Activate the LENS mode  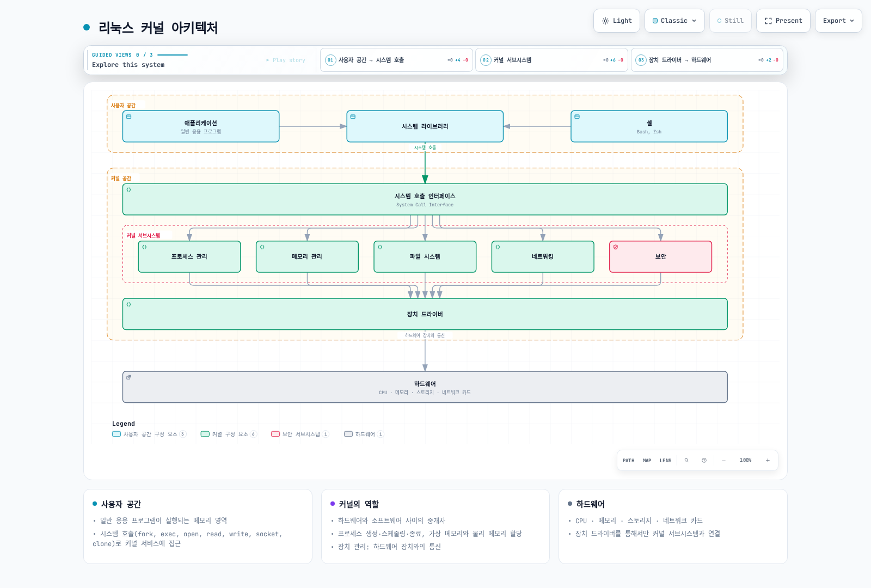(x=666, y=461)
